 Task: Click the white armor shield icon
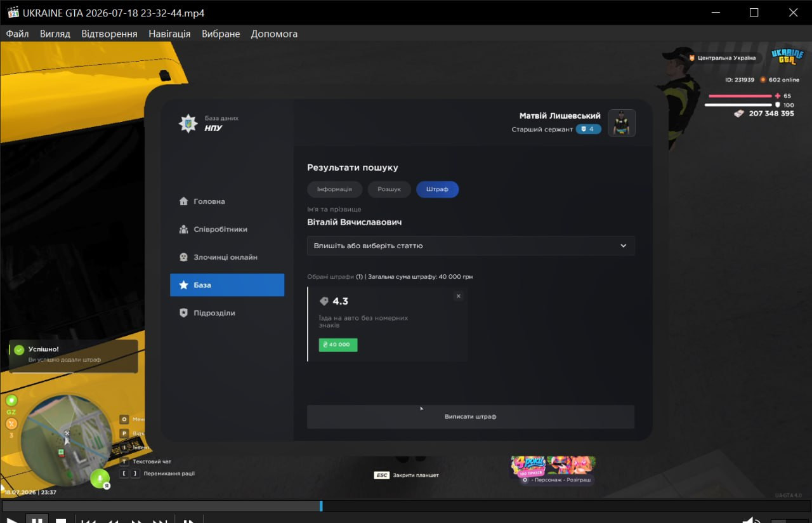(x=778, y=105)
